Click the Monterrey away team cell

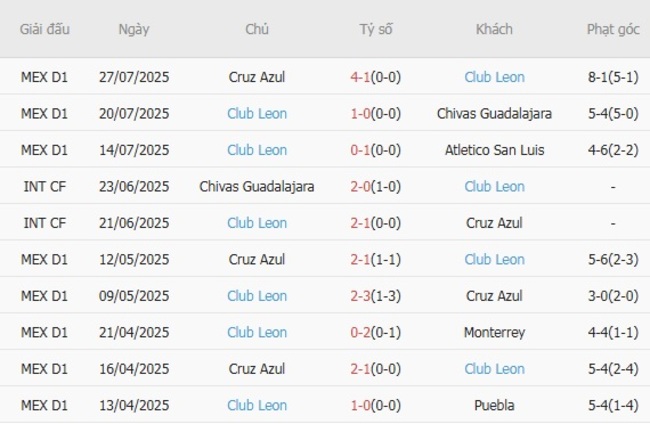point(494,333)
